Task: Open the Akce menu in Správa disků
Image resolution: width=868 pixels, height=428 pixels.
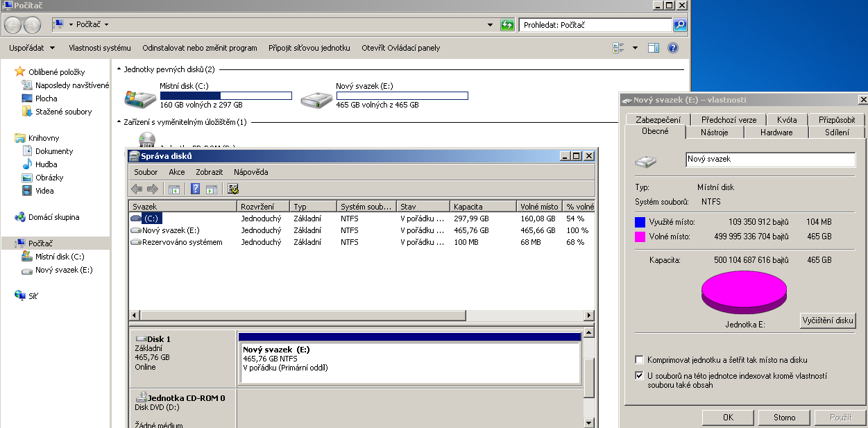Action: pyautogui.click(x=177, y=172)
